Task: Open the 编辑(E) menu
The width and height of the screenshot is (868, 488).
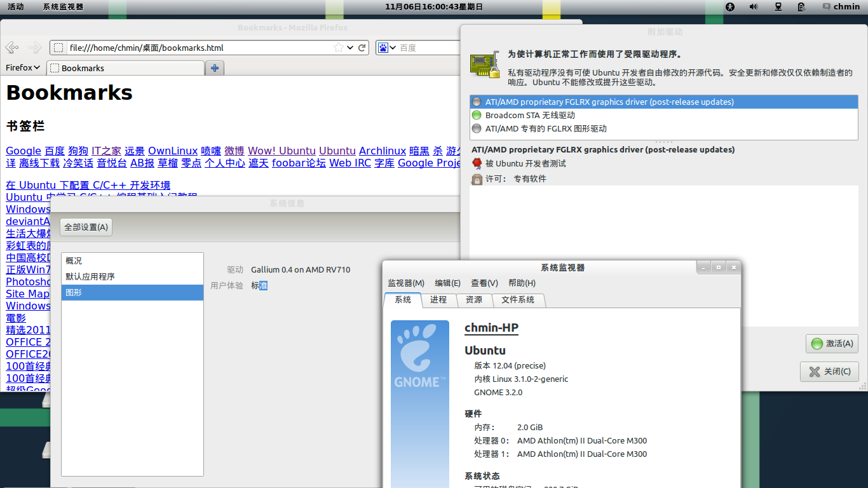Action: (447, 283)
